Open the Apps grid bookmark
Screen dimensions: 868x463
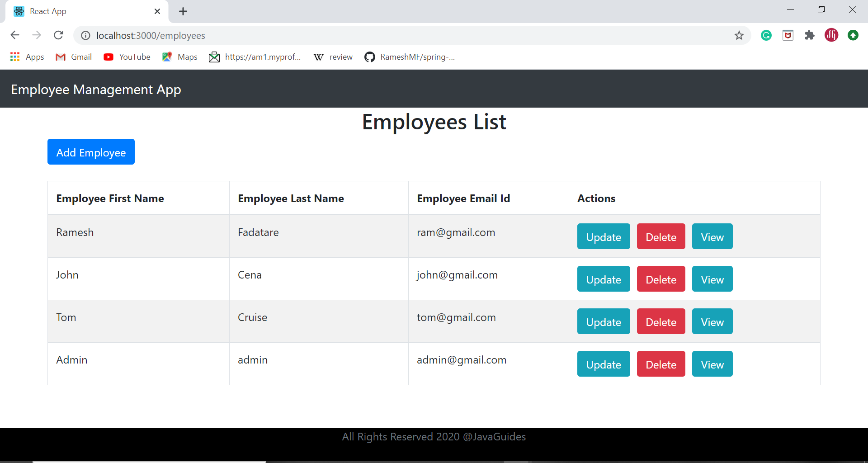tap(27, 57)
